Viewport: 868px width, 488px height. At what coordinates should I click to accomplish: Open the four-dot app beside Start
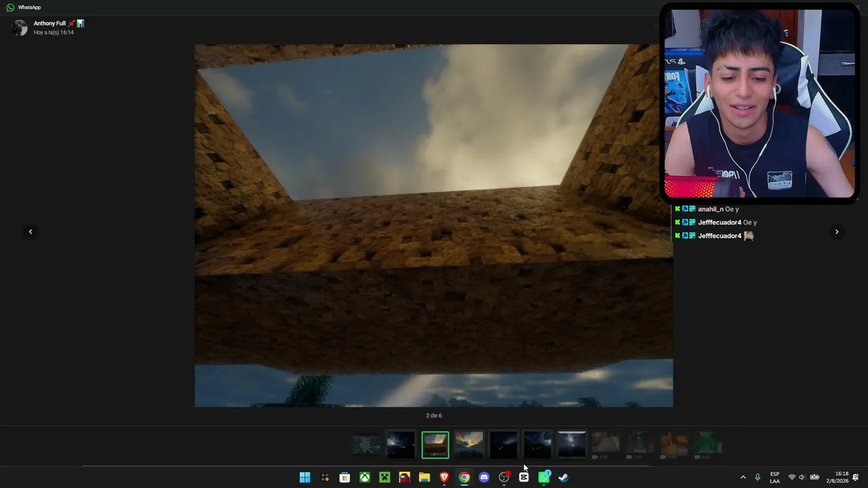point(325,477)
